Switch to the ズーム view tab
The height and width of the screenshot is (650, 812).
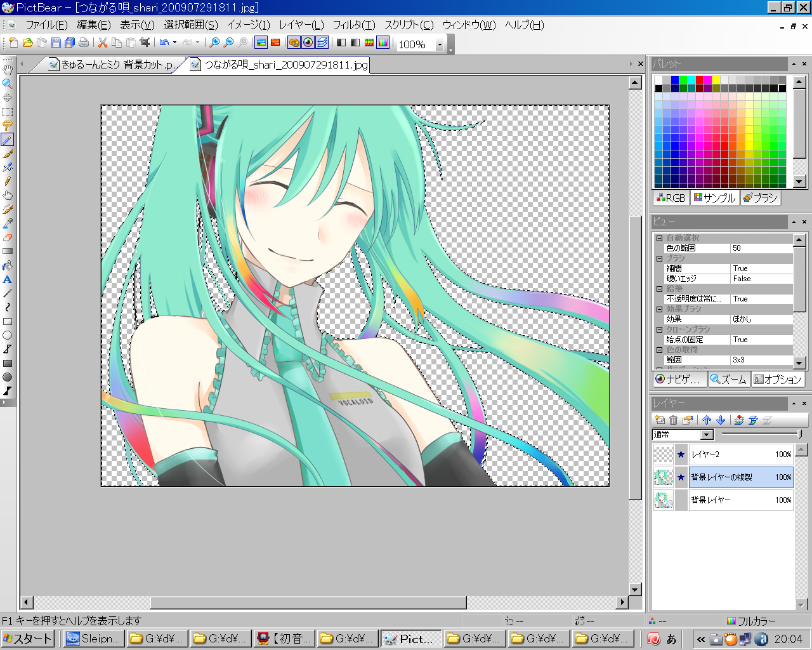pyautogui.click(x=729, y=380)
